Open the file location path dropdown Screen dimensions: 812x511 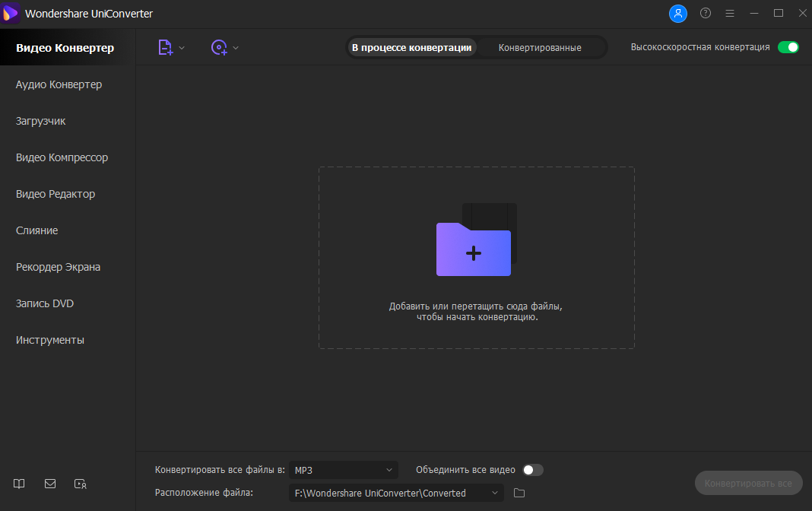(x=396, y=493)
